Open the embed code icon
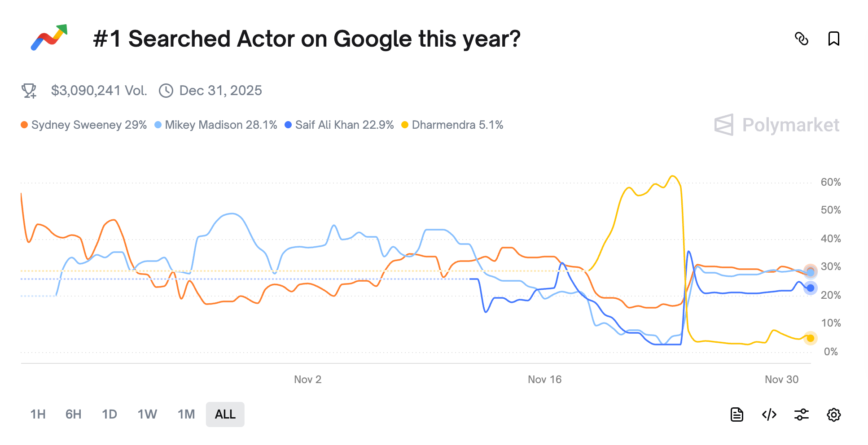 click(769, 414)
